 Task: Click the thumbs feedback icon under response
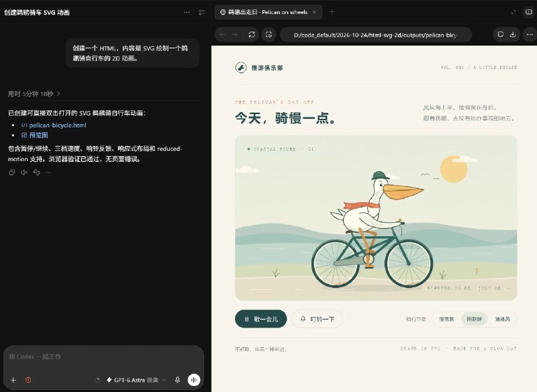[x=37, y=173]
